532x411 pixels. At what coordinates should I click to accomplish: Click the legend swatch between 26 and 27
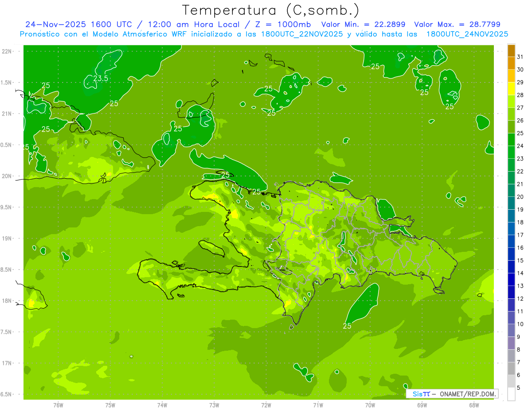511,114
